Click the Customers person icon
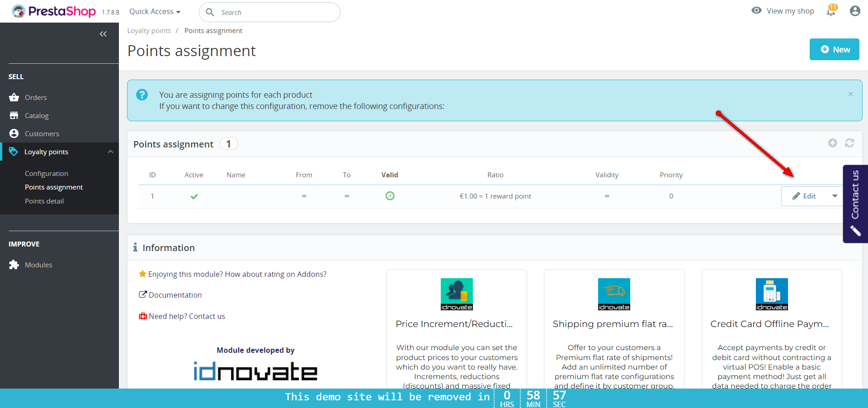Viewport: 868px width, 408px height. click(14, 133)
